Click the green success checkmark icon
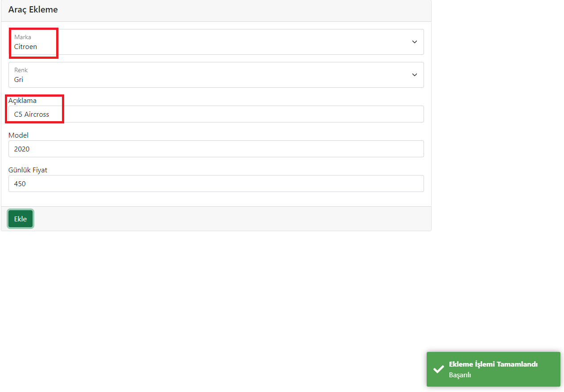564x392 pixels. [x=438, y=369]
